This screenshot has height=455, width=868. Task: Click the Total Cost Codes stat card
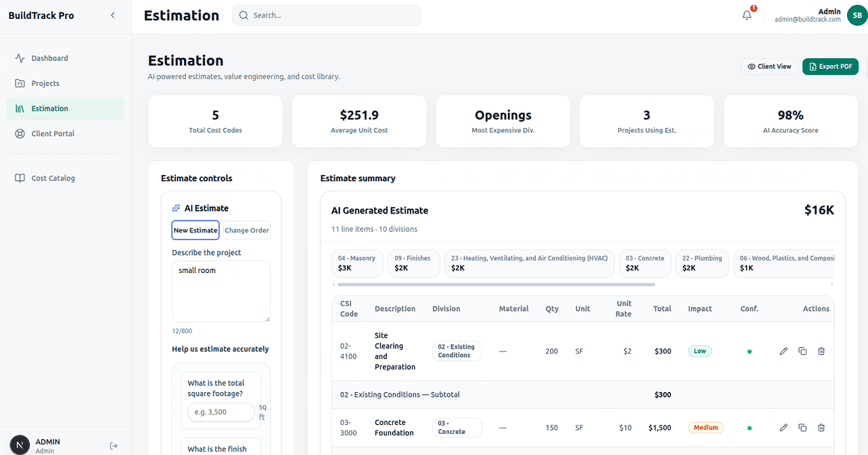point(215,121)
